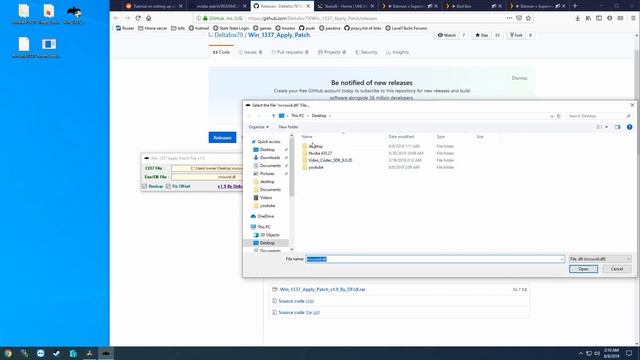The height and width of the screenshot is (360, 640).
Task: Open a new browser tab with plus icon
Action: [575, 6]
